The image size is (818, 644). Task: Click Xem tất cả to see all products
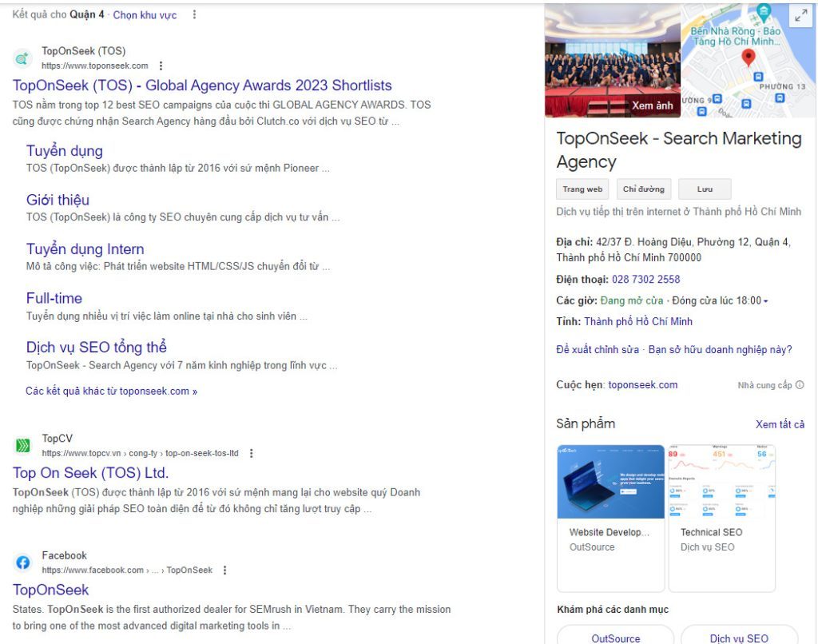[x=780, y=423]
